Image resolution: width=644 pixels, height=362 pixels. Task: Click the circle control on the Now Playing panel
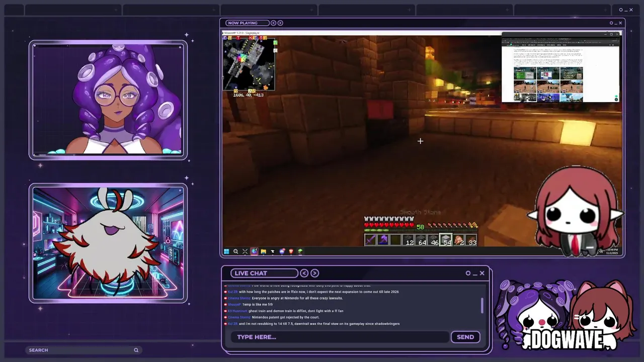click(611, 23)
